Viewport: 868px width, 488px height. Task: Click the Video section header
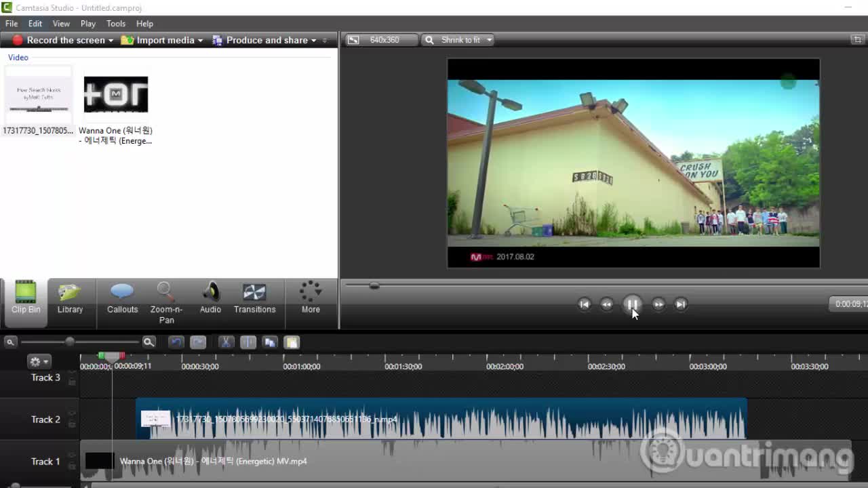18,58
